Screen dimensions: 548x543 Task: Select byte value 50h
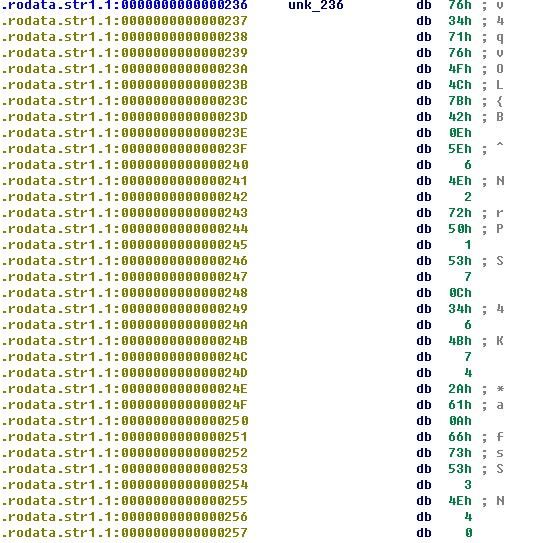coord(460,229)
